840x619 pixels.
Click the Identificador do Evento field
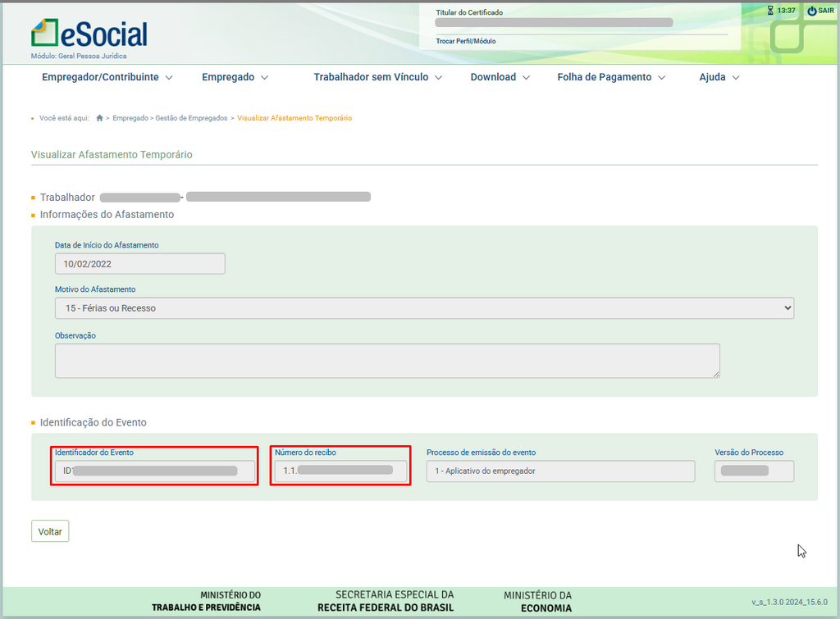(x=154, y=471)
